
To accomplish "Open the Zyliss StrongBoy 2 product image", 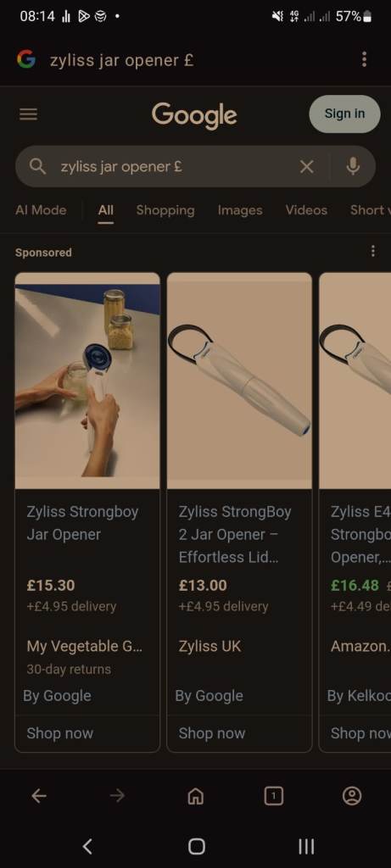I will (239, 381).
